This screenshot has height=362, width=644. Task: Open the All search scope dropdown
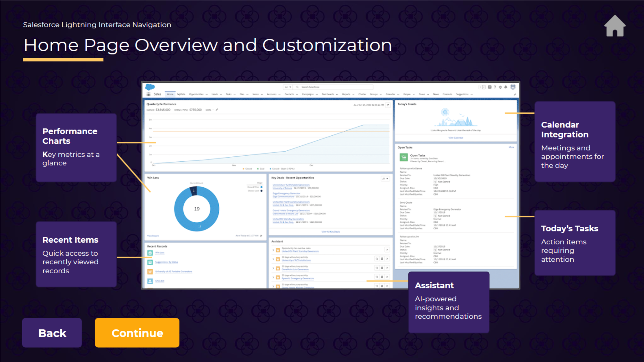288,87
